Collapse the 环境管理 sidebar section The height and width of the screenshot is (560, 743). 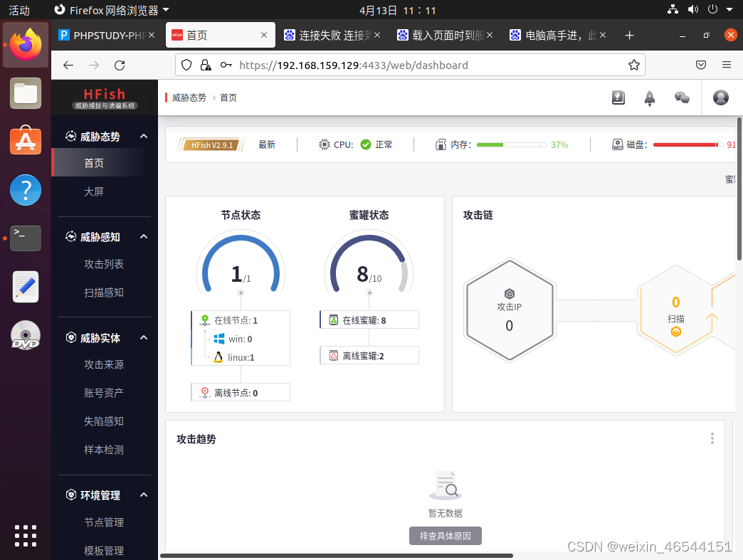pos(144,495)
